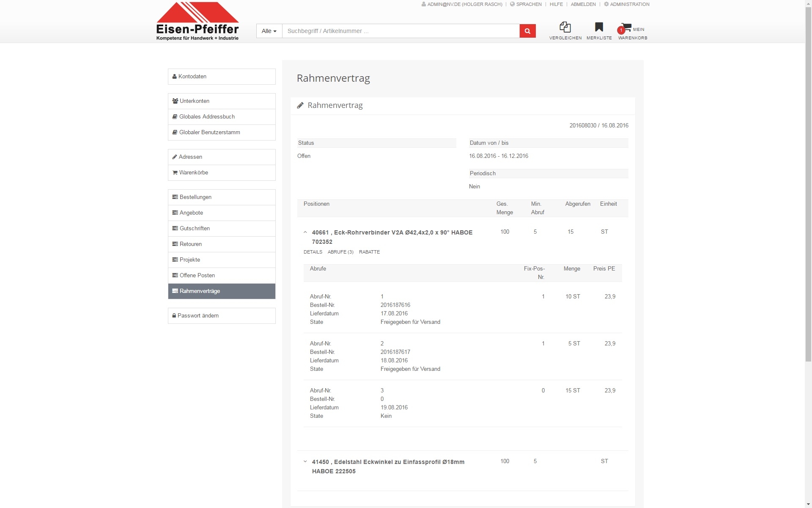Focus the Suchbegriff search field
This screenshot has height=508, width=812.
point(401,31)
